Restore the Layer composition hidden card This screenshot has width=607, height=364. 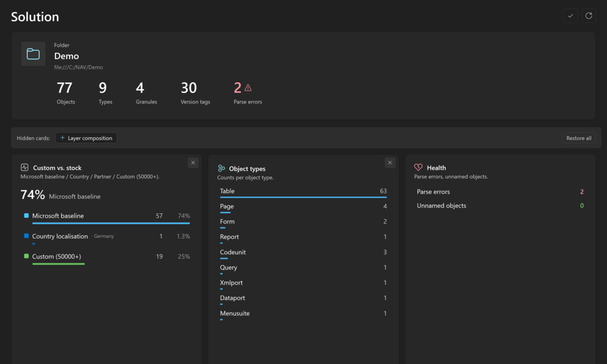(86, 138)
